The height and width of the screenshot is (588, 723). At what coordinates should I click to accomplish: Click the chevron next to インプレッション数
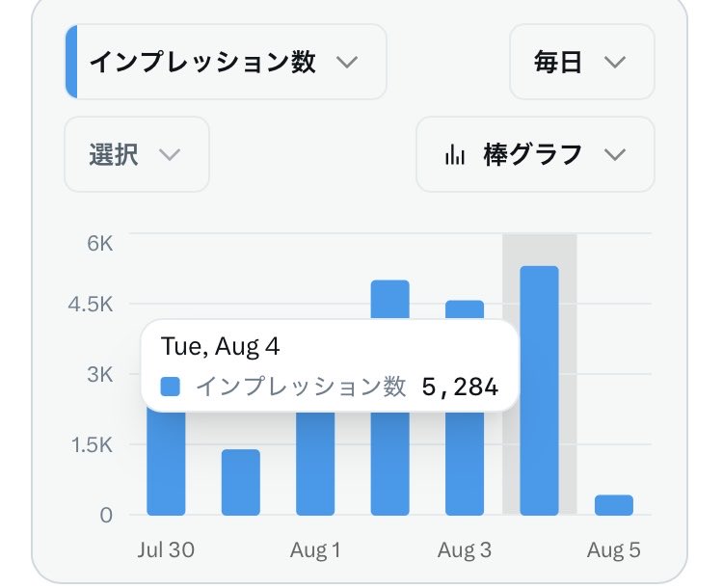click(347, 62)
